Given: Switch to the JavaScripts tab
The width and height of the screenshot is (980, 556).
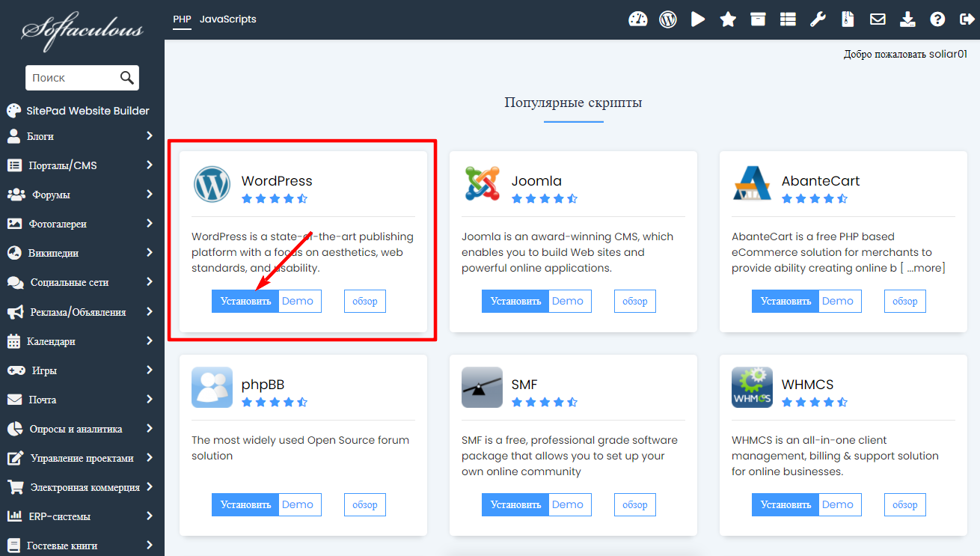Looking at the screenshot, I should click(x=227, y=19).
